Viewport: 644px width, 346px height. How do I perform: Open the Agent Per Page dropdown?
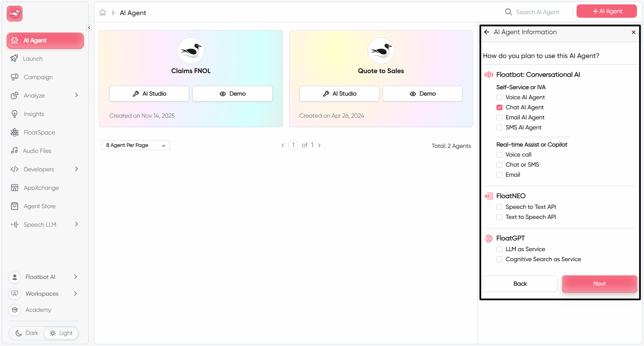[x=135, y=145]
